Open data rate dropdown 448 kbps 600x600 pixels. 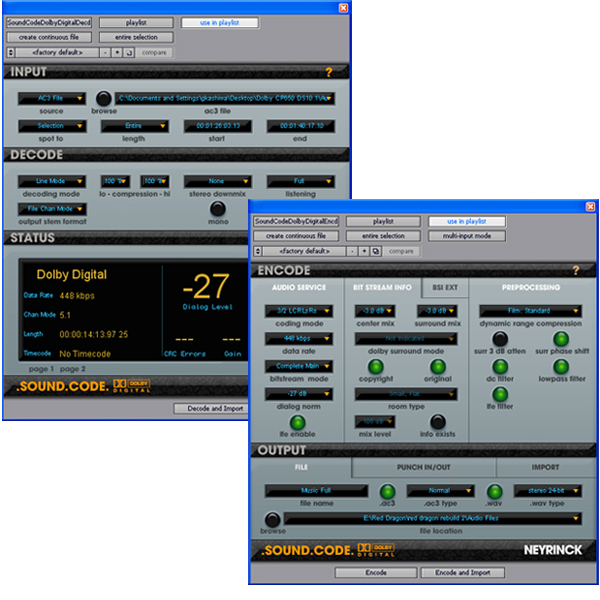[x=299, y=339]
